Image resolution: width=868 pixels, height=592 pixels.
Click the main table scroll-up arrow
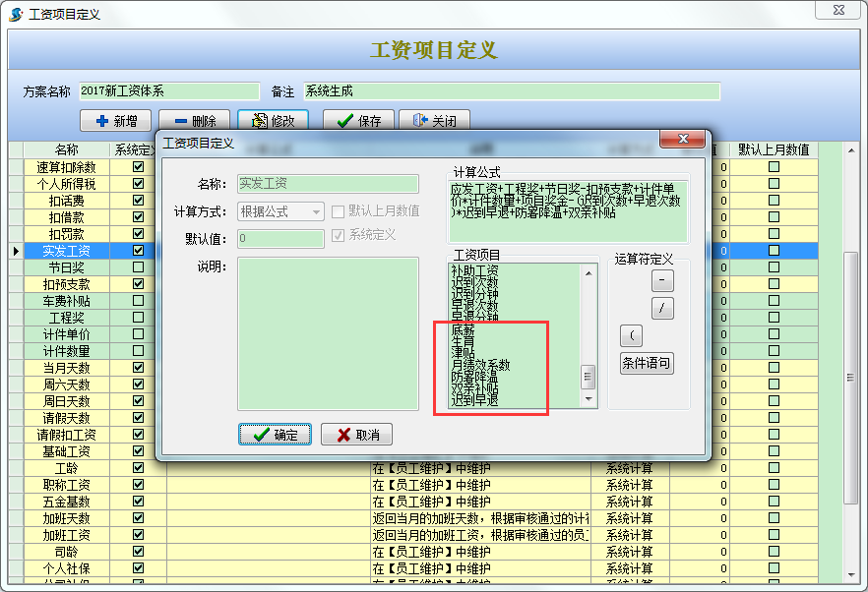[x=851, y=149]
